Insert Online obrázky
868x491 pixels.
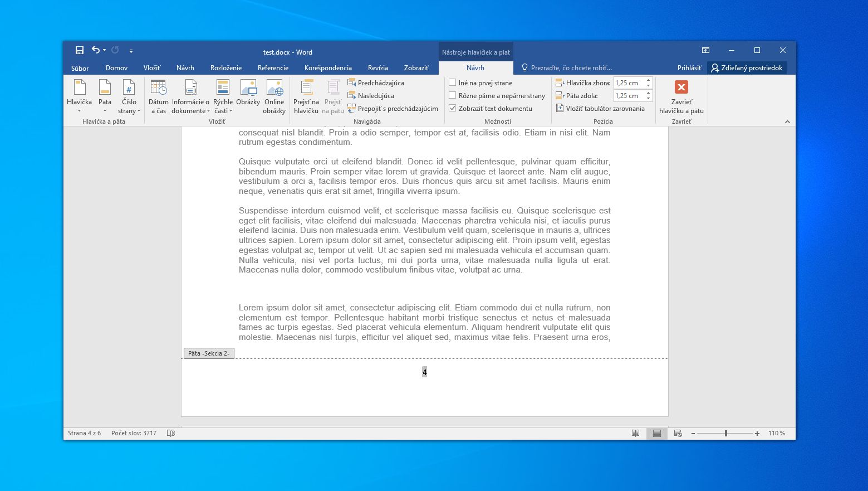[x=274, y=96]
